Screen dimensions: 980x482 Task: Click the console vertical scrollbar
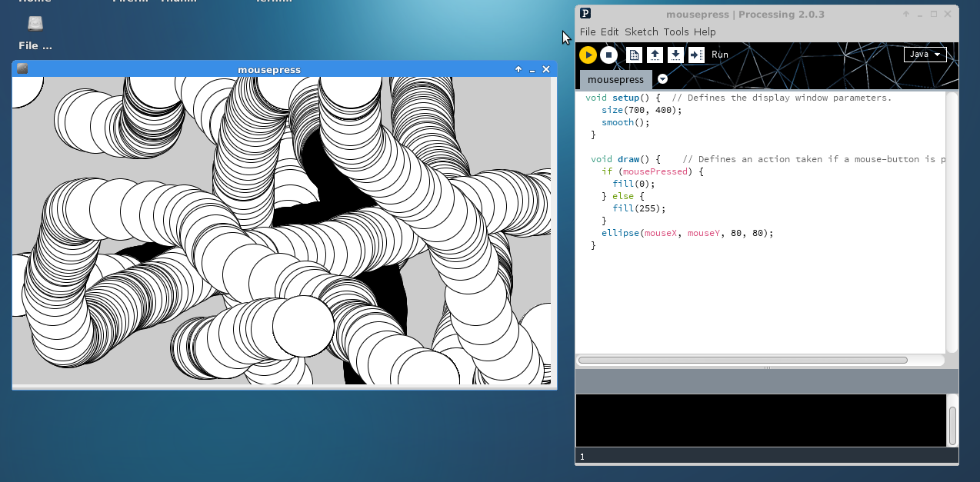pos(952,426)
